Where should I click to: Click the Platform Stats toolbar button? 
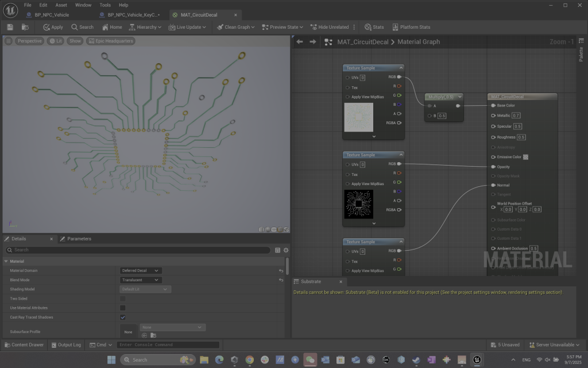(411, 27)
